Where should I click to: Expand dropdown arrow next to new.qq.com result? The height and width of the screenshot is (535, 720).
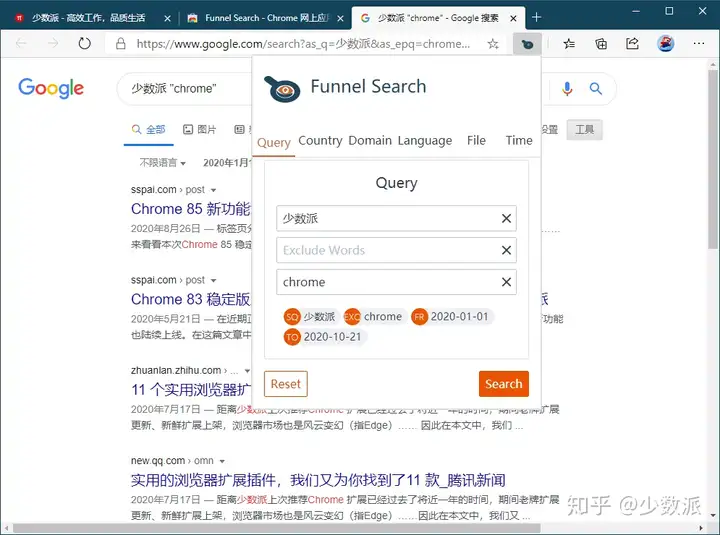click(x=222, y=462)
